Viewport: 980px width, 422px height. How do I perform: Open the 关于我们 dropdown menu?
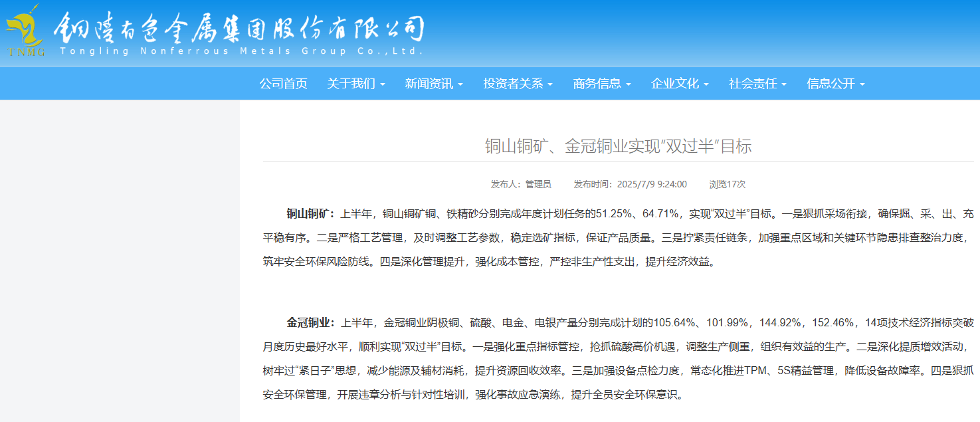[x=356, y=84]
